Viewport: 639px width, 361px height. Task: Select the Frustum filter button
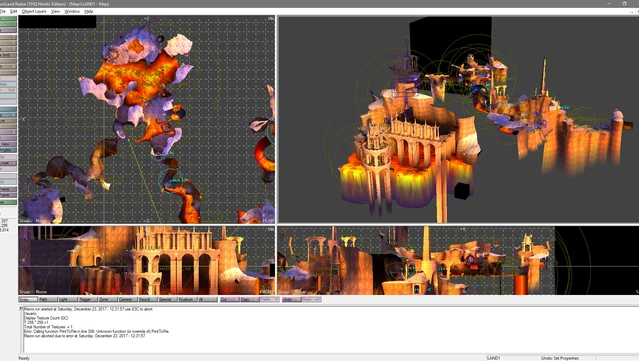coord(187,299)
